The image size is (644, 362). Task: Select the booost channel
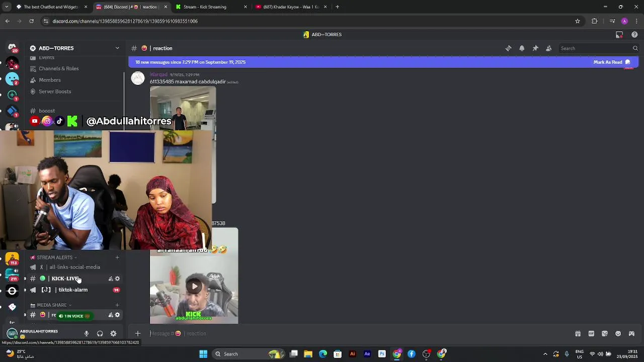click(47, 111)
